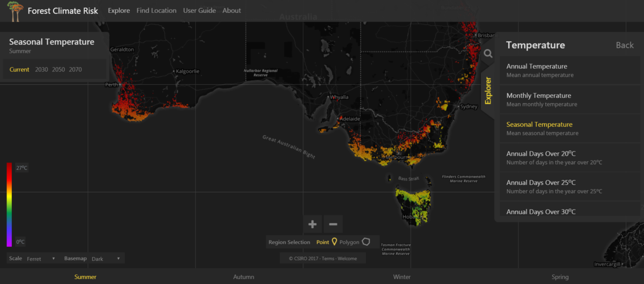
Task: Open the Explore menu
Action: click(119, 10)
